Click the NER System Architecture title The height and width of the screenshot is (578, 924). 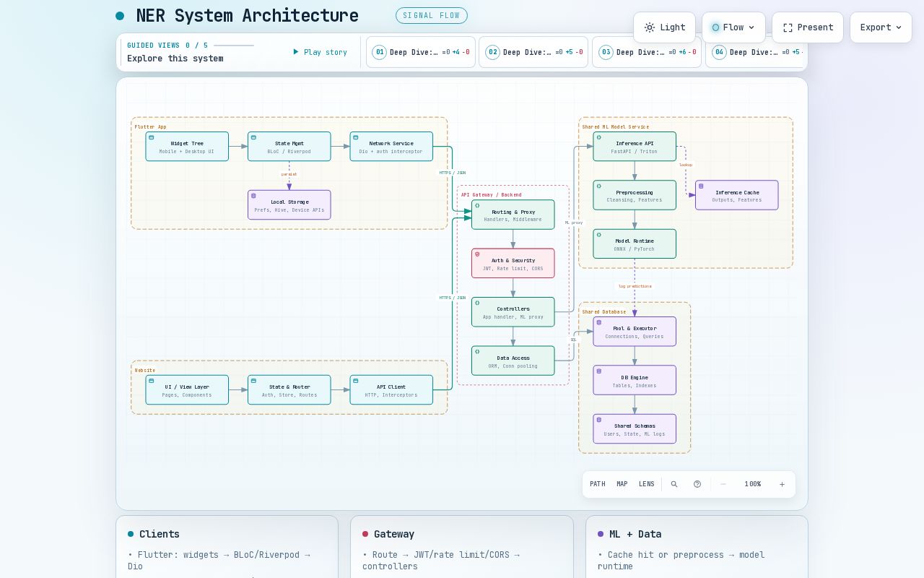(247, 15)
